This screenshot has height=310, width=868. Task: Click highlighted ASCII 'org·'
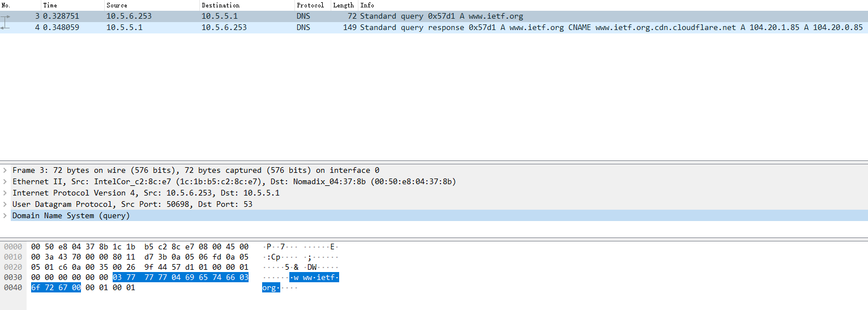click(x=271, y=287)
